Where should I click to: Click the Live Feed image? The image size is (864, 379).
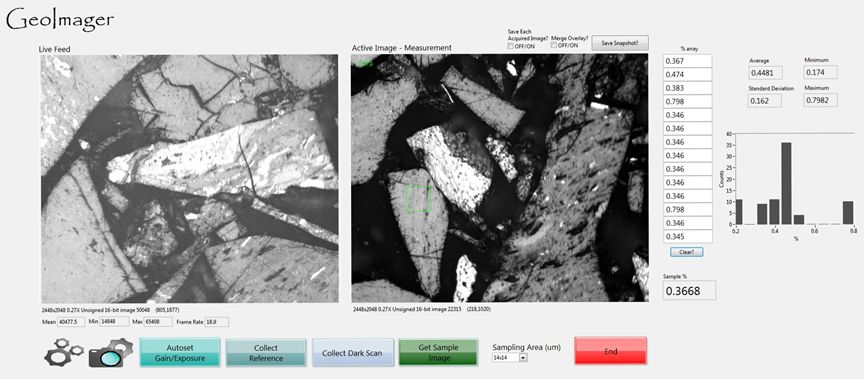190,178
